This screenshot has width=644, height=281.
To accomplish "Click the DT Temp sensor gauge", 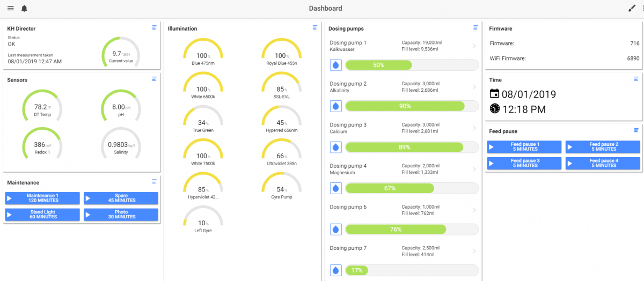I will coord(42,106).
